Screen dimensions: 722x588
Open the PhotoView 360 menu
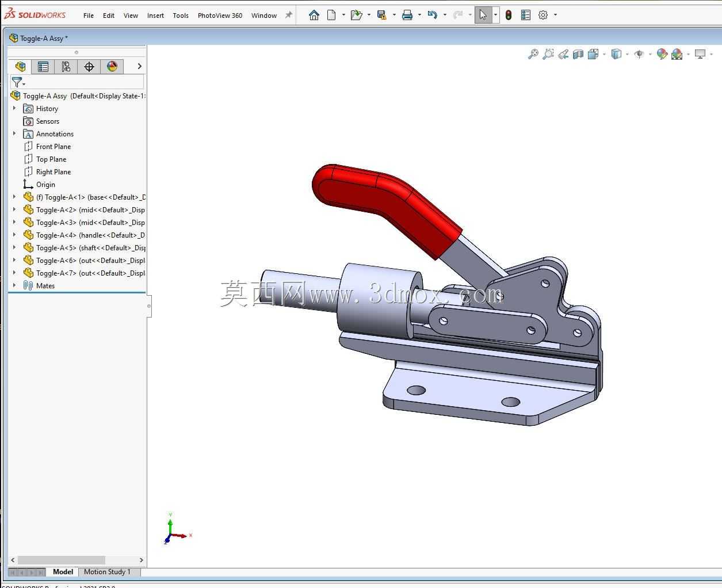(x=220, y=16)
